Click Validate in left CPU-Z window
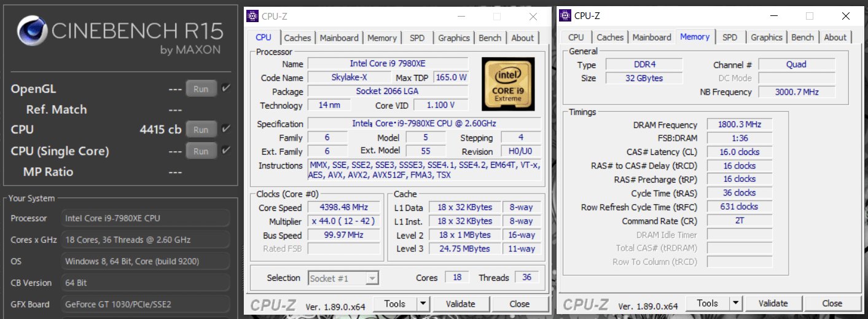This screenshot has width=868, height=319. pos(461,304)
